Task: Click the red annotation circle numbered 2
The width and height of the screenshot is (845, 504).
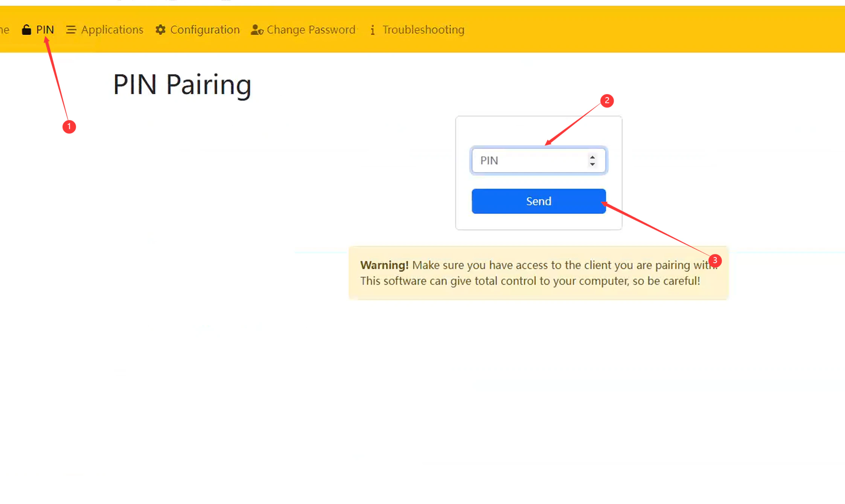Action: (x=607, y=100)
